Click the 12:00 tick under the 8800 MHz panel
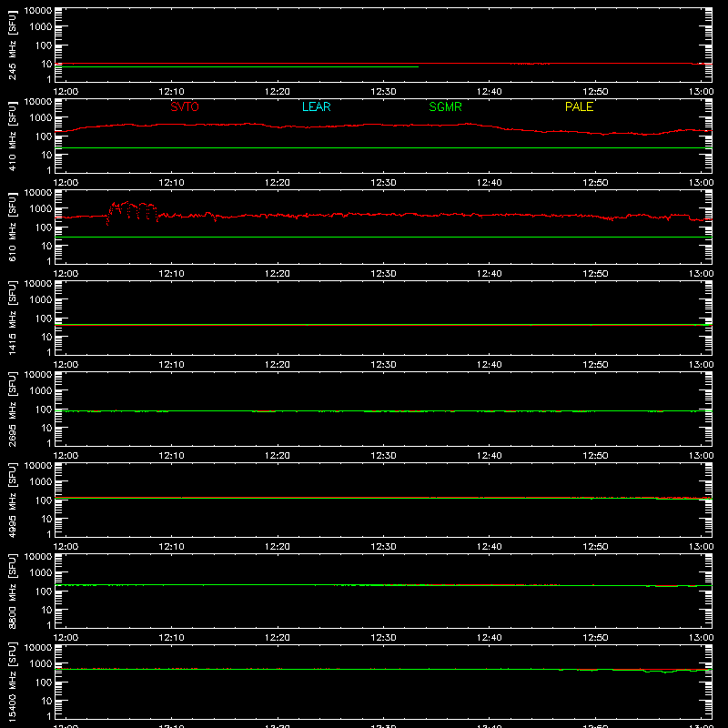 coord(66,638)
